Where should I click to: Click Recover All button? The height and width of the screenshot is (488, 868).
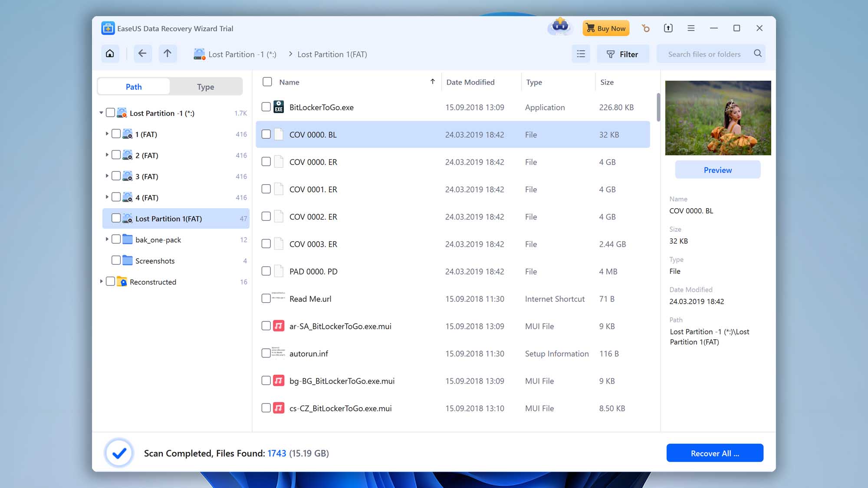point(715,453)
